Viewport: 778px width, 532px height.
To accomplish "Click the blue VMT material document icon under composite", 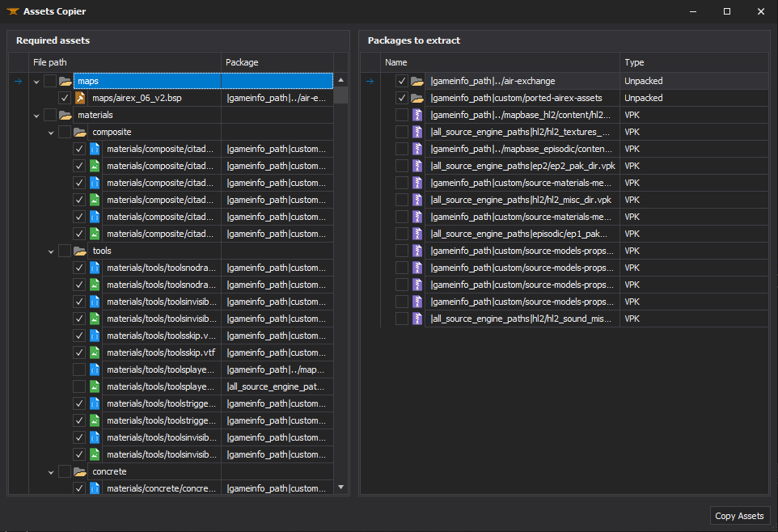I will [x=95, y=148].
